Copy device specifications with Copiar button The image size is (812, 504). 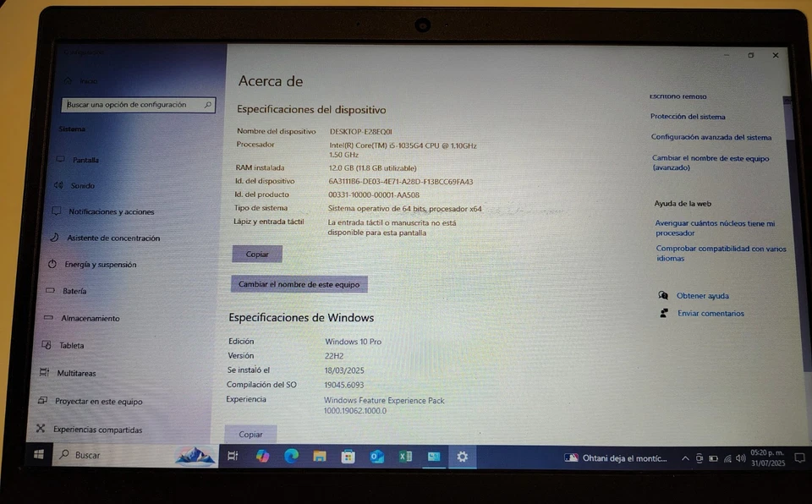tap(257, 255)
